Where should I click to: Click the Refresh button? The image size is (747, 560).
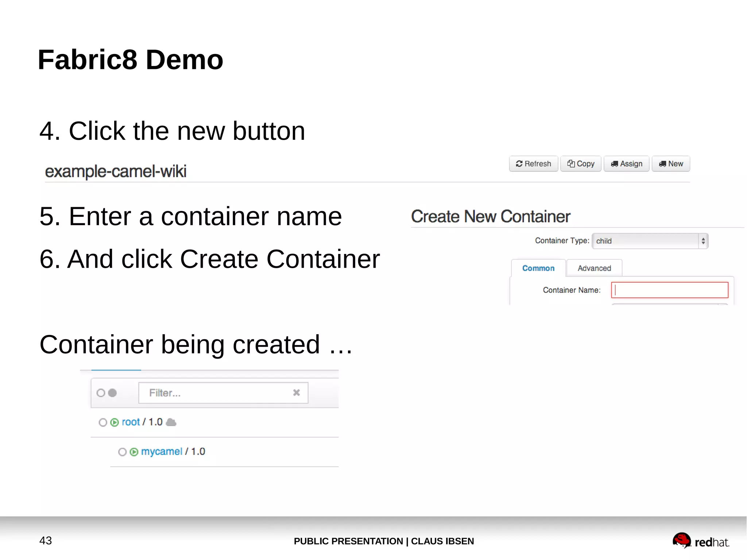pos(533,164)
